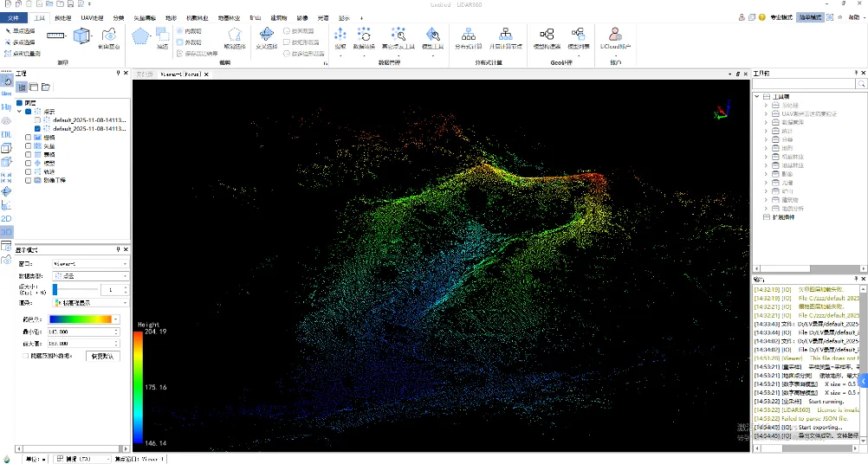Click the point size slider handle
Image resolution: width=868 pixels, height=464 pixels.
[x=55, y=289]
